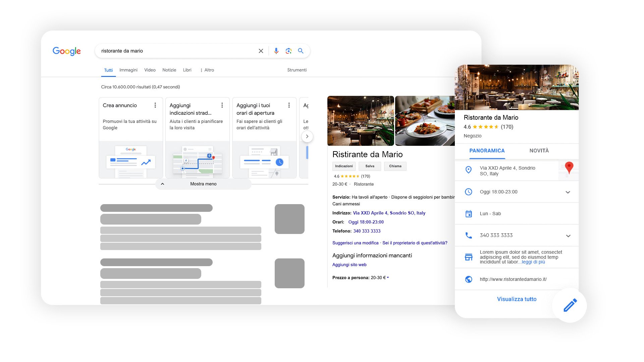Click the clock icon beside Oggi 18:00-23:00

pyautogui.click(x=469, y=192)
